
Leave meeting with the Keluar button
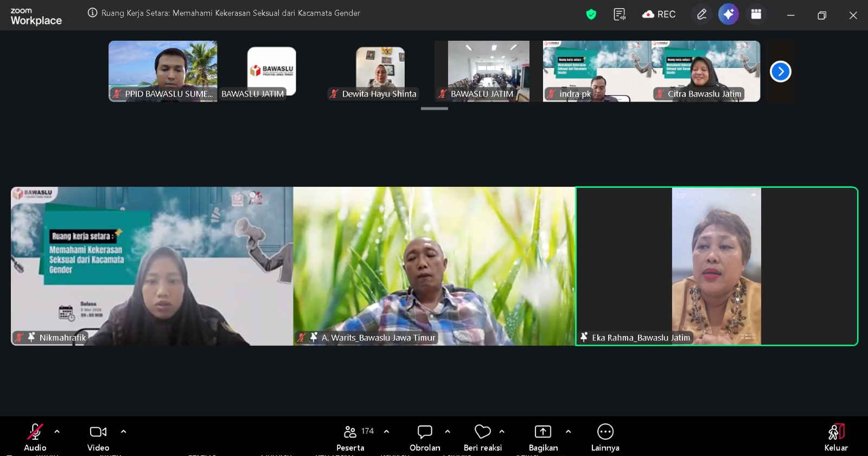(836, 437)
